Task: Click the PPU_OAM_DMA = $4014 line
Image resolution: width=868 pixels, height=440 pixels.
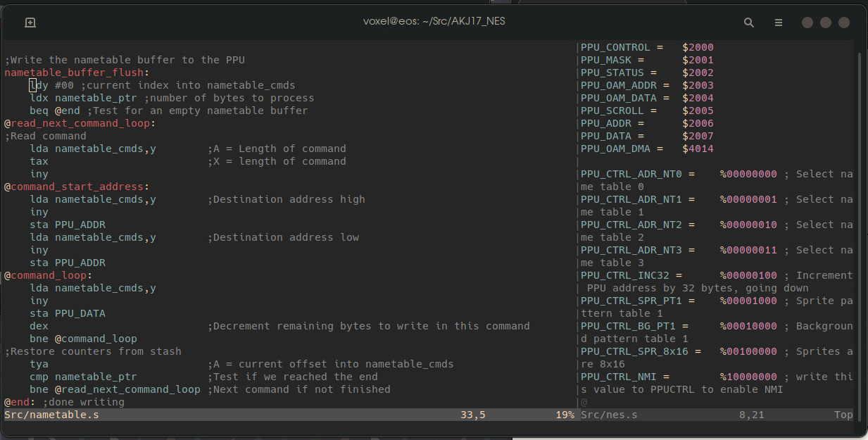Action: 647,149
